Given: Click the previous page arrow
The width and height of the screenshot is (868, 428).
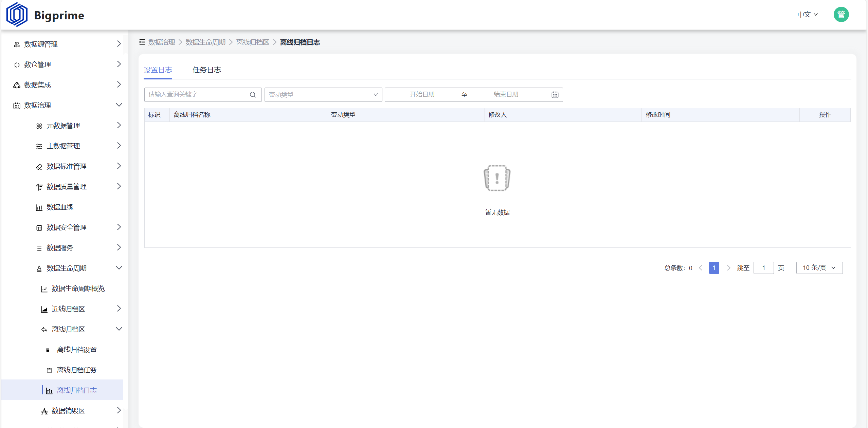Looking at the screenshot, I should click(701, 268).
